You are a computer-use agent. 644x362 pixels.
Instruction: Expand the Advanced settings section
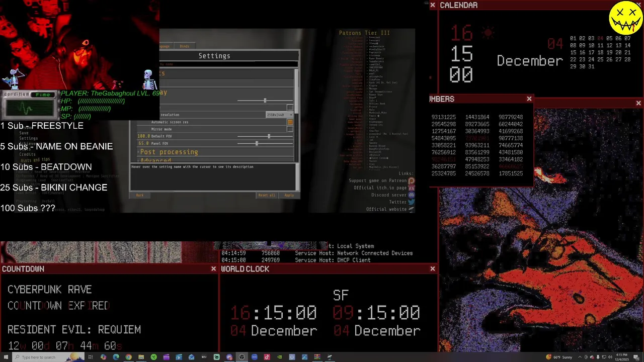pyautogui.click(x=215, y=160)
